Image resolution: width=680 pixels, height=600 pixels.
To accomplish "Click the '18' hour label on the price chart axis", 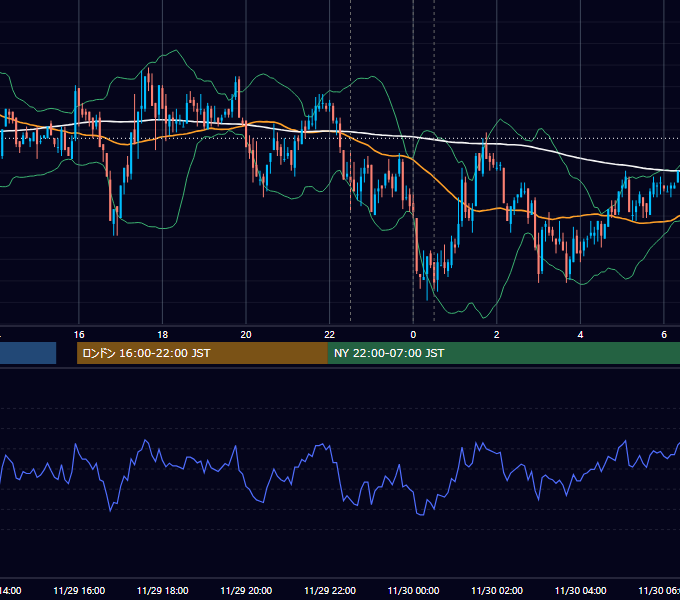I will click(x=163, y=335).
